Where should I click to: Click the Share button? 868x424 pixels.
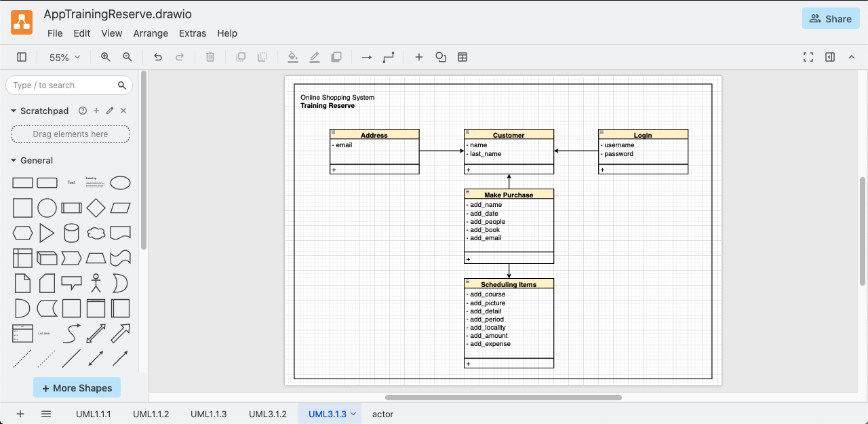point(831,19)
